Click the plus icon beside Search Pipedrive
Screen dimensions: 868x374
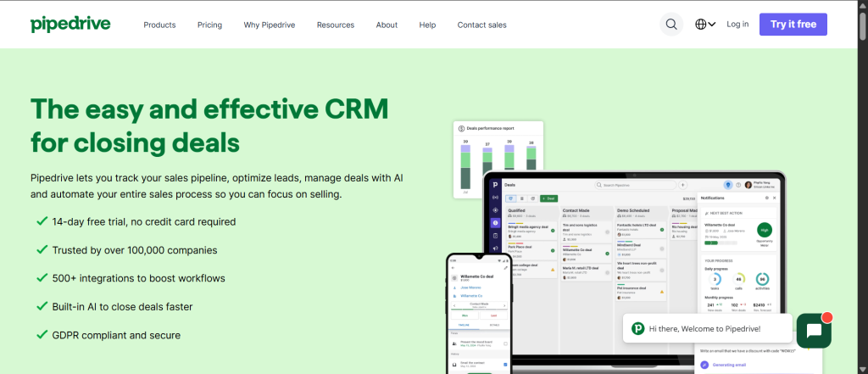[x=682, y=184]
